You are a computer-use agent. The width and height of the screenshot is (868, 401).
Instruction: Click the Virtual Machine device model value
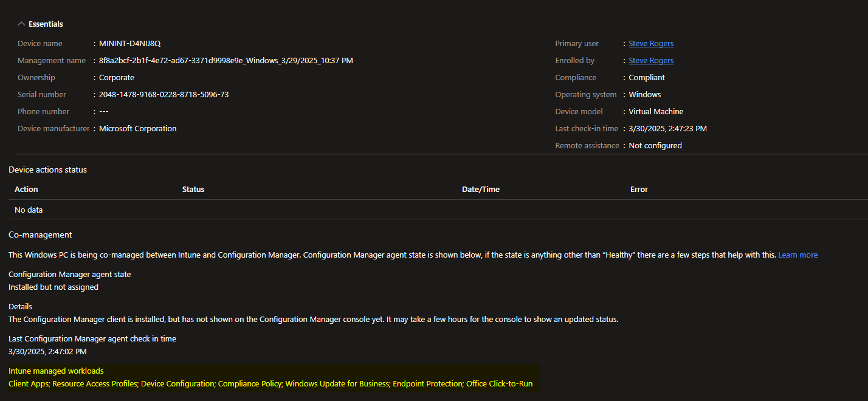(656, 112)
